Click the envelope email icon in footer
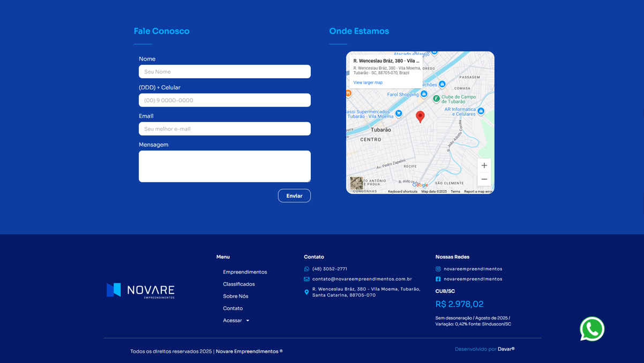 [x=306, y=279]
